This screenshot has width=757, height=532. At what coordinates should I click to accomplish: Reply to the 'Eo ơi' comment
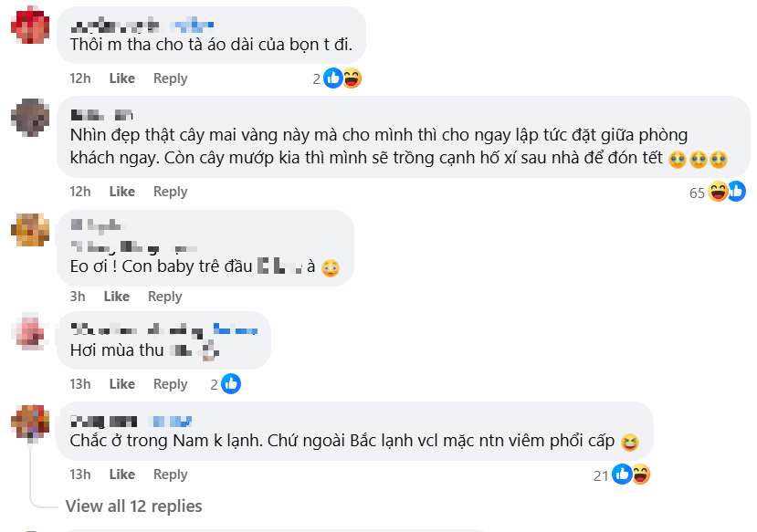[164, 297]
